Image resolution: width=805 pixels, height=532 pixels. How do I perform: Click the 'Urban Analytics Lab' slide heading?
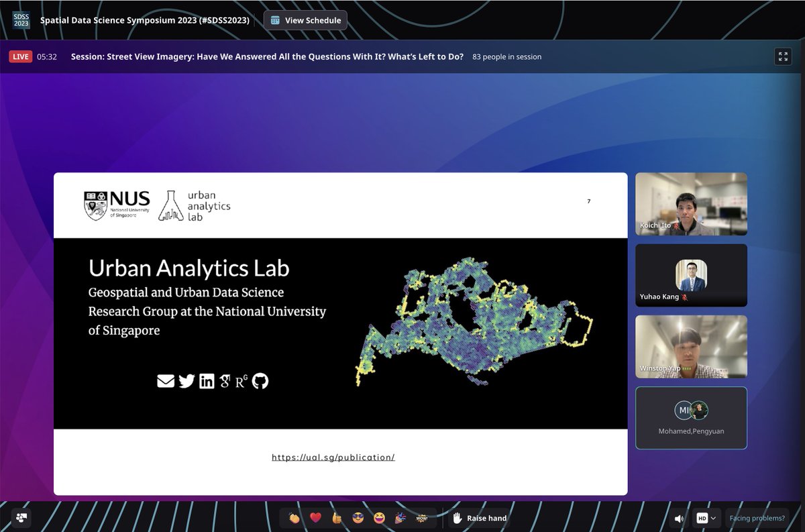[x=189, y=268]
